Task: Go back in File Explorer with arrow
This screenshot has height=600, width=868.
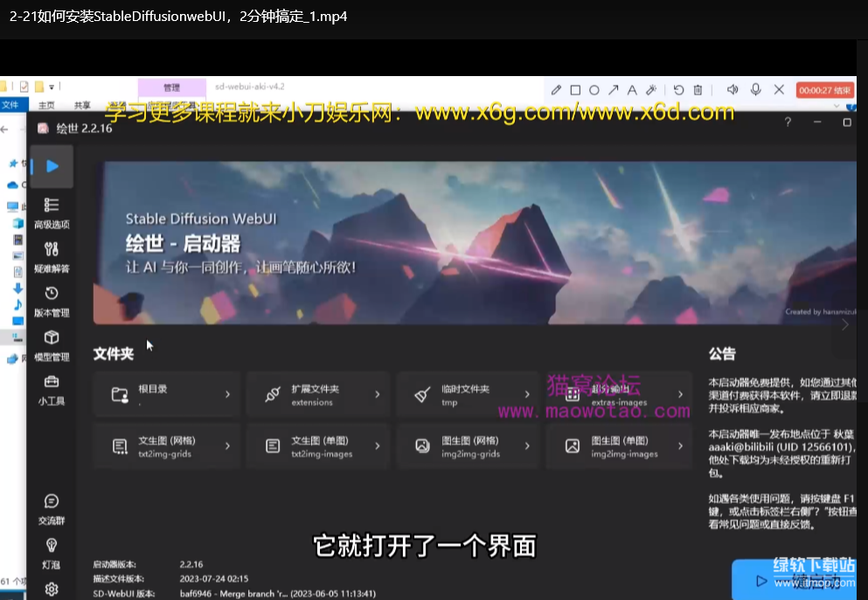Action: (4, 129)
